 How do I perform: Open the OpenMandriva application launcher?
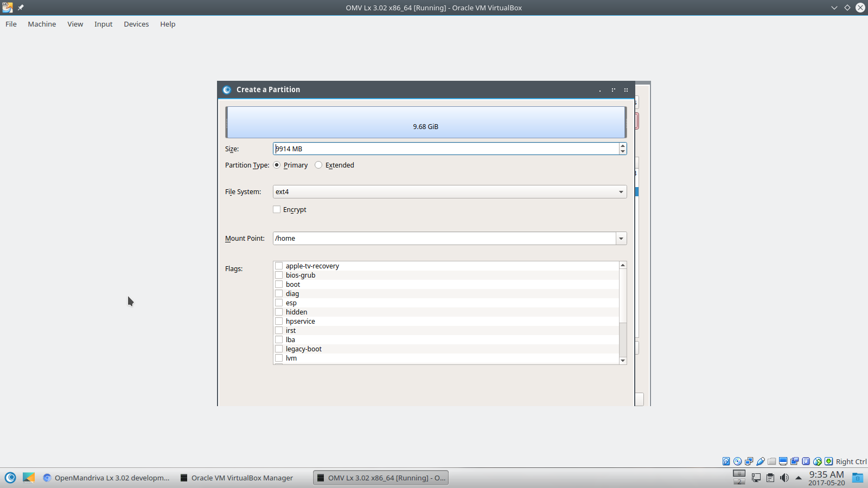[10, 478]
